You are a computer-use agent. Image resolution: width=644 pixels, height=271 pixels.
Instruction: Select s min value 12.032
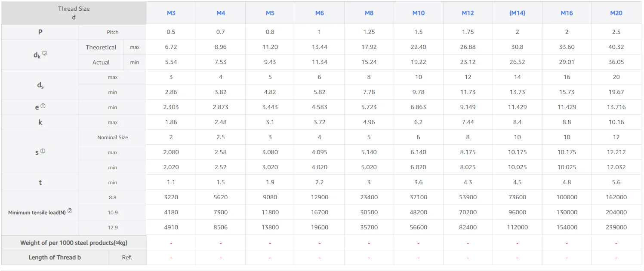[616, 167]
